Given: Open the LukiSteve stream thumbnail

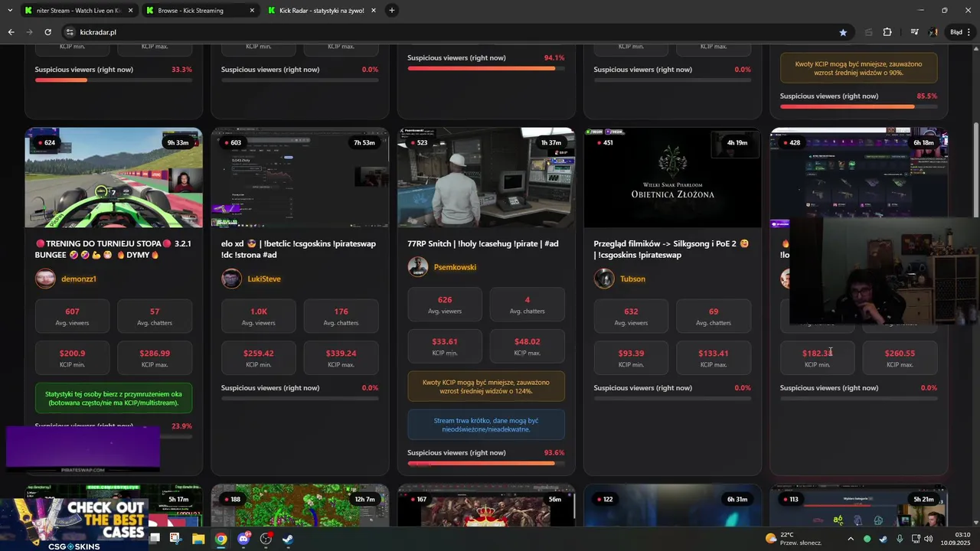Looking at the screenshot, I should click(x=299, y=178).
